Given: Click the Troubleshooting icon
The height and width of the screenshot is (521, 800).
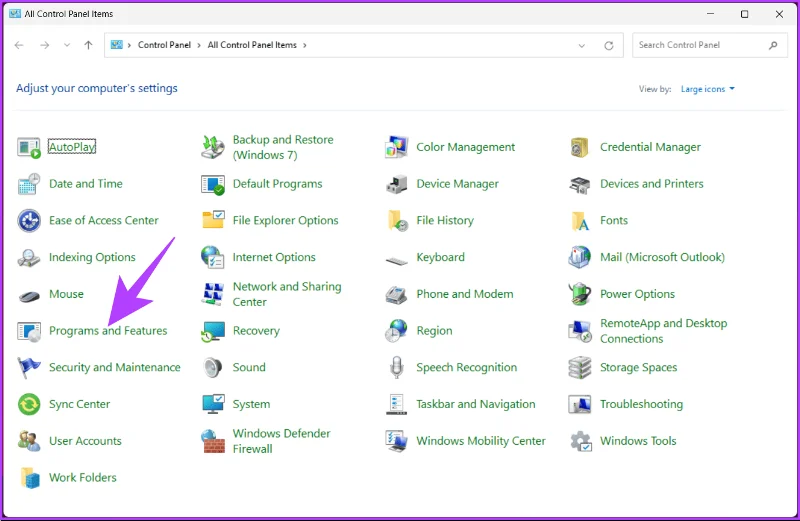Looking at the screenshot, I should (580, 405).
